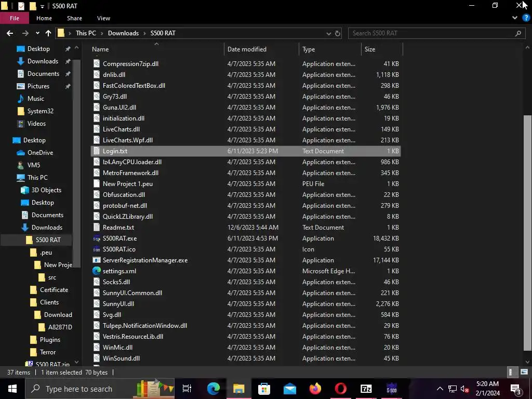Select VM5 user in navigation pane
This screenshot has width=532, height=399.
(x=34, y=165)
